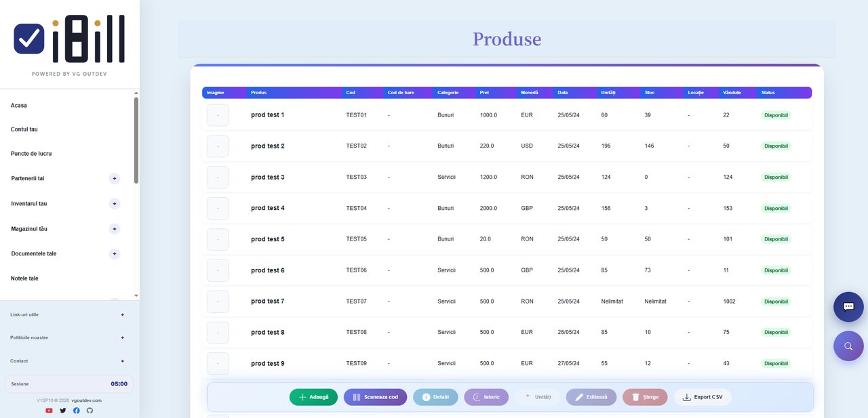
Task: Expand the Documentele tale submenu plus
Action: point(115,254)
